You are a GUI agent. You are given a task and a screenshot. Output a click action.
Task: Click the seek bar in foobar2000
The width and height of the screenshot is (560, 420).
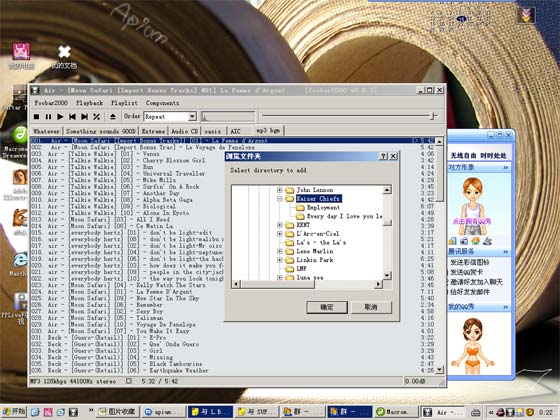[x=228, y=116]
